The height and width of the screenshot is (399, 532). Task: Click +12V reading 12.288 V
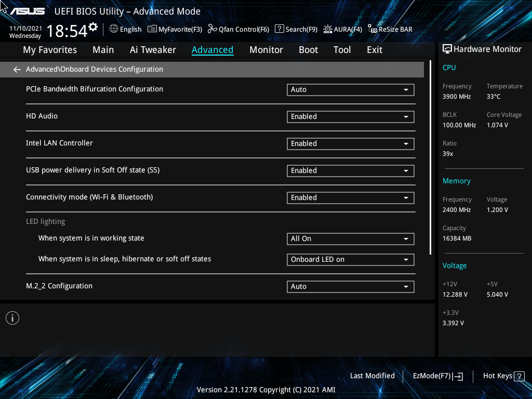click(455, 295)
